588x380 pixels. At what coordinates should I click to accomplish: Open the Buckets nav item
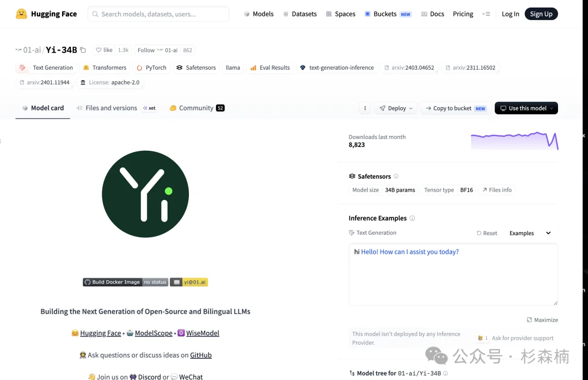388,14
